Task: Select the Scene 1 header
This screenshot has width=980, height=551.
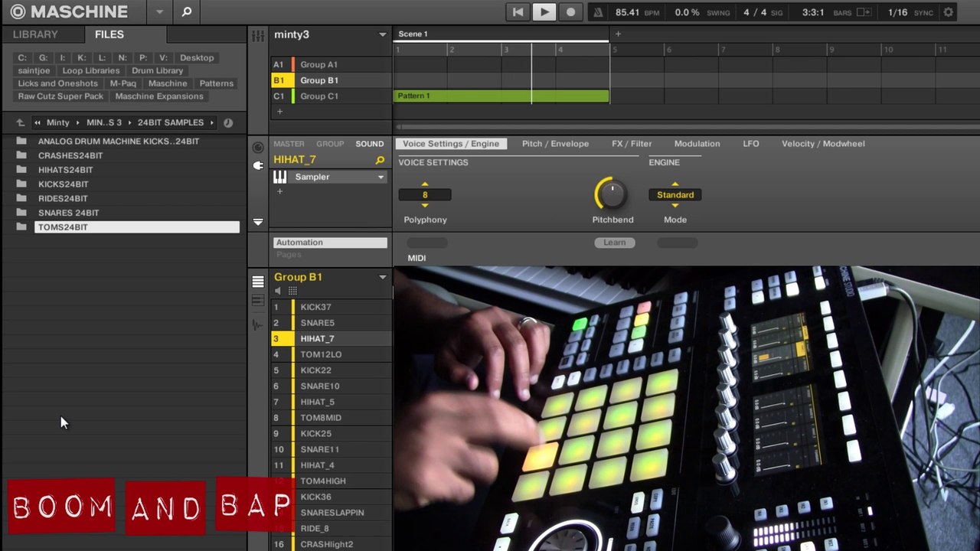Action: (x=501, y=34)
